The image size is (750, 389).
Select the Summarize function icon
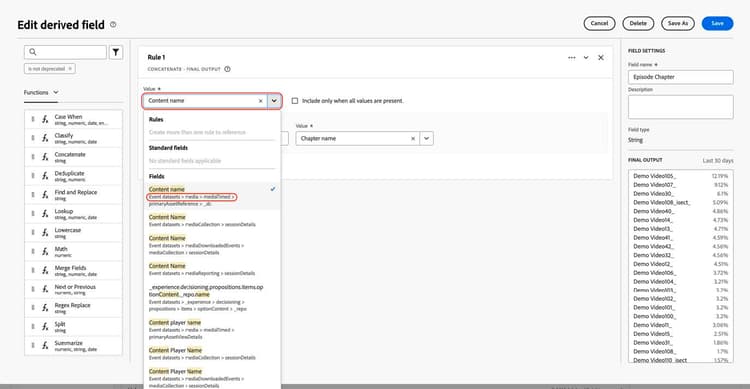[x=45, y=345]
